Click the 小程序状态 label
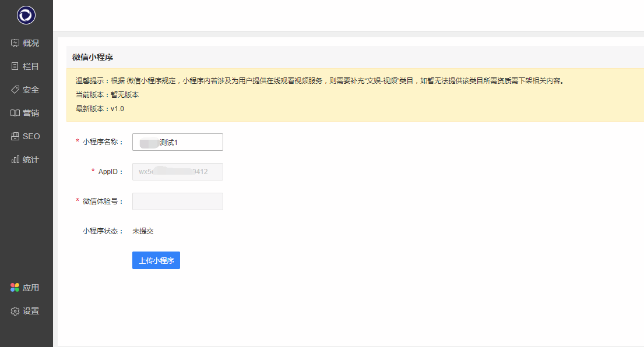644x347 pixels. pos(103,231)
